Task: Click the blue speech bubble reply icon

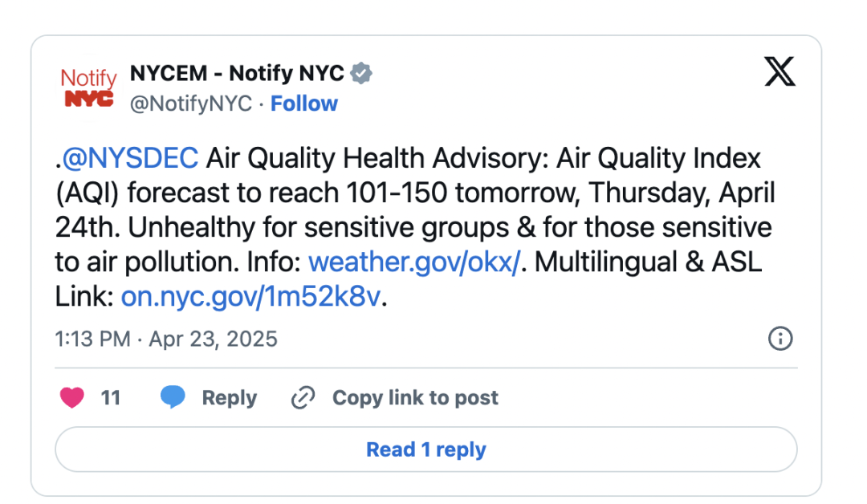Action: (173, 397)
